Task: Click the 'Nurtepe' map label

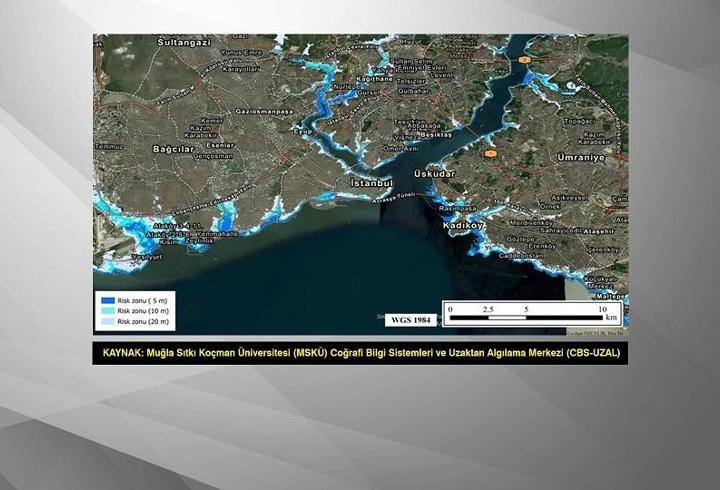Action: 348,86
